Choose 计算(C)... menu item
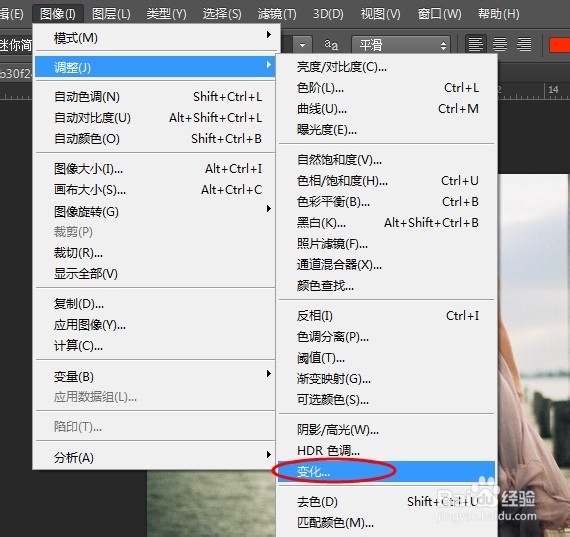The width and height of the screenshot is (570, 537). click(x=155, y=346)
